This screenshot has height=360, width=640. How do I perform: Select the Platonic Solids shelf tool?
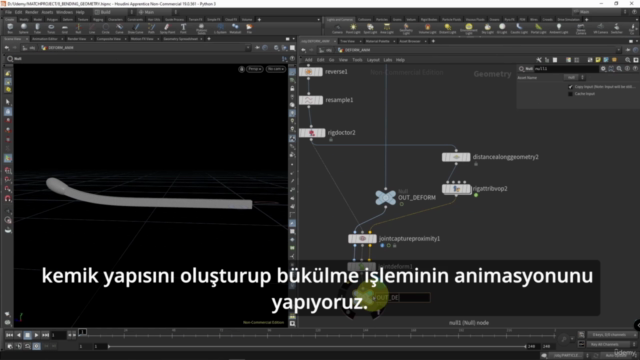point(201,28)
